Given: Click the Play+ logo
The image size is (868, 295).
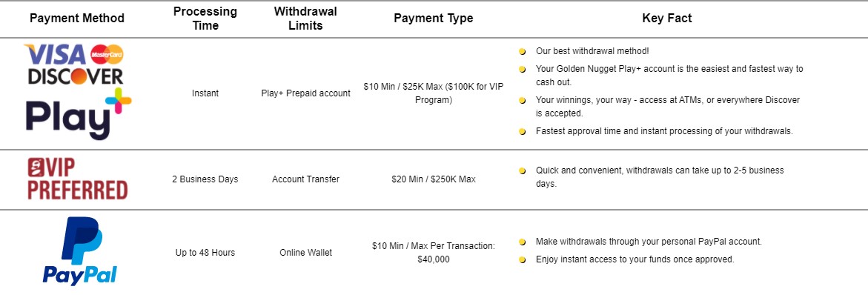Looking at the screenshot, I should [79, 113].
